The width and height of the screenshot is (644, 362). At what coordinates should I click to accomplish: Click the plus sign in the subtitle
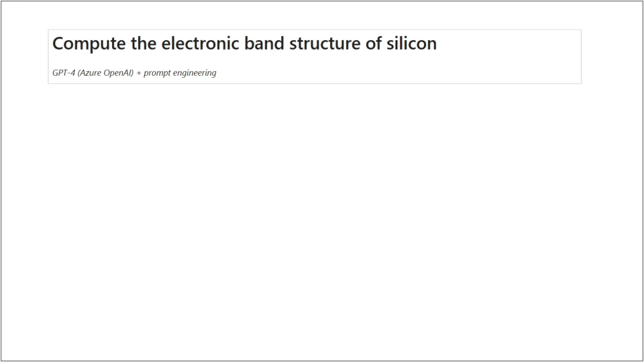139,72
